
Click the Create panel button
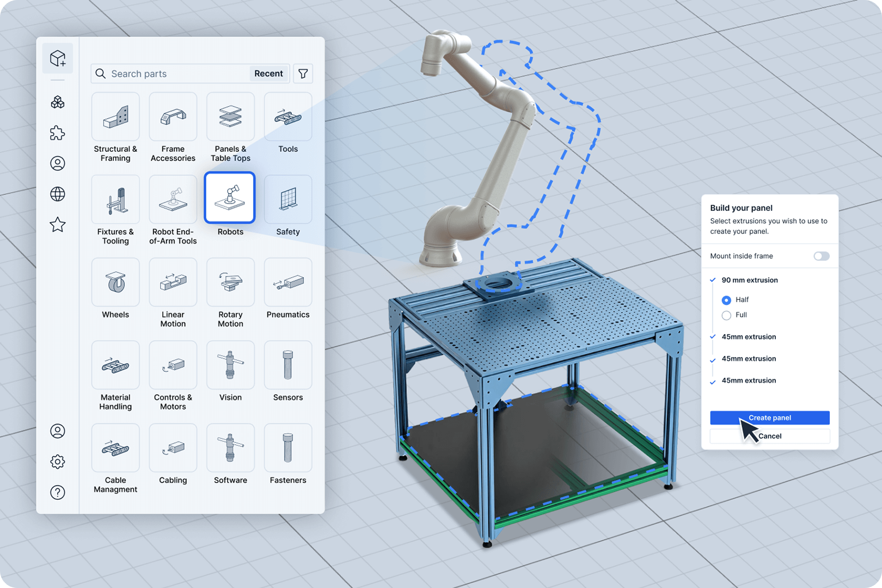point(769,418)
